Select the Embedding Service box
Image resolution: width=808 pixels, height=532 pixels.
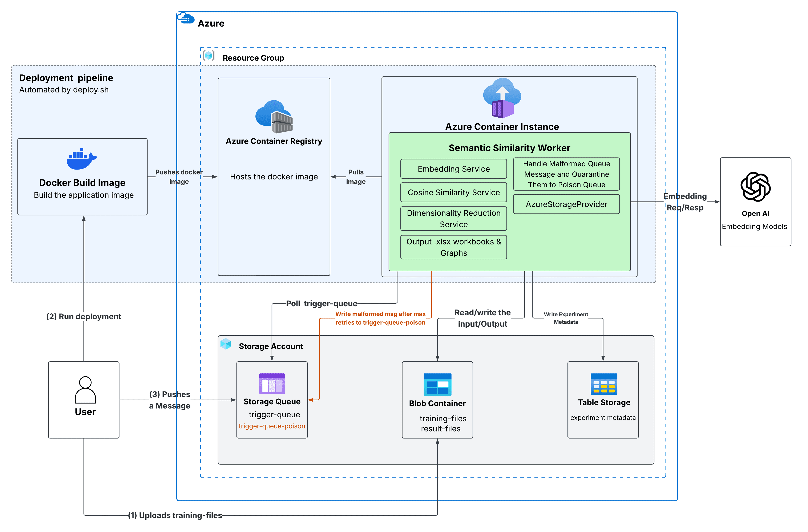(454, 169)
